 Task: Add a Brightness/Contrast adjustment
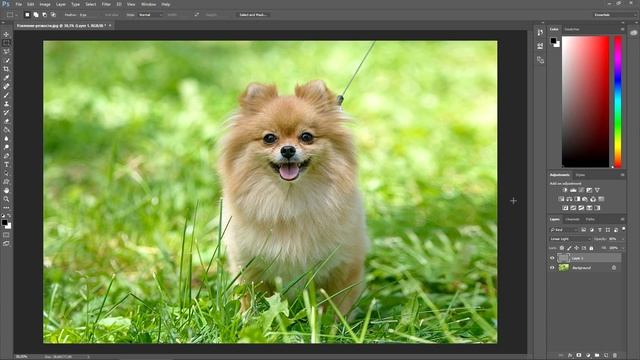(565, 190)
